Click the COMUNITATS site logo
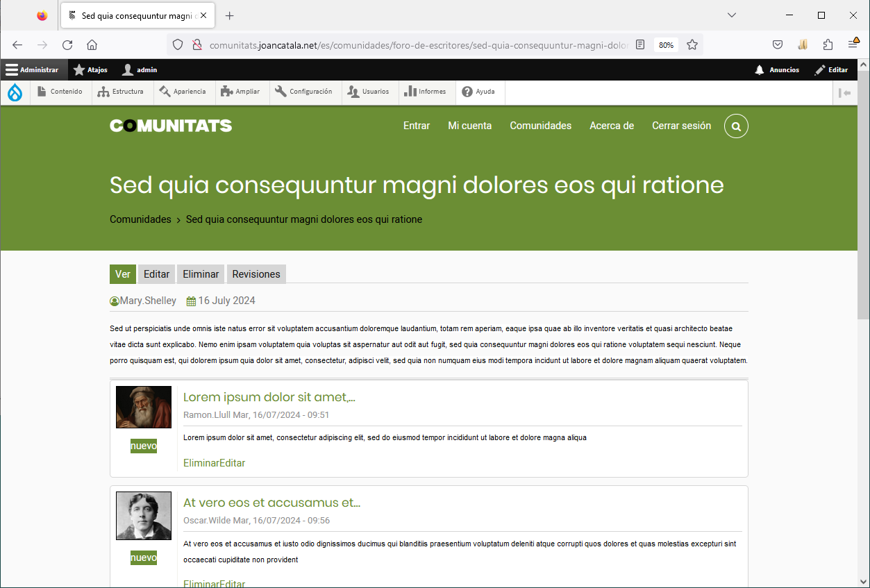This screenshot has width=870, height=588. coord(171,126)
